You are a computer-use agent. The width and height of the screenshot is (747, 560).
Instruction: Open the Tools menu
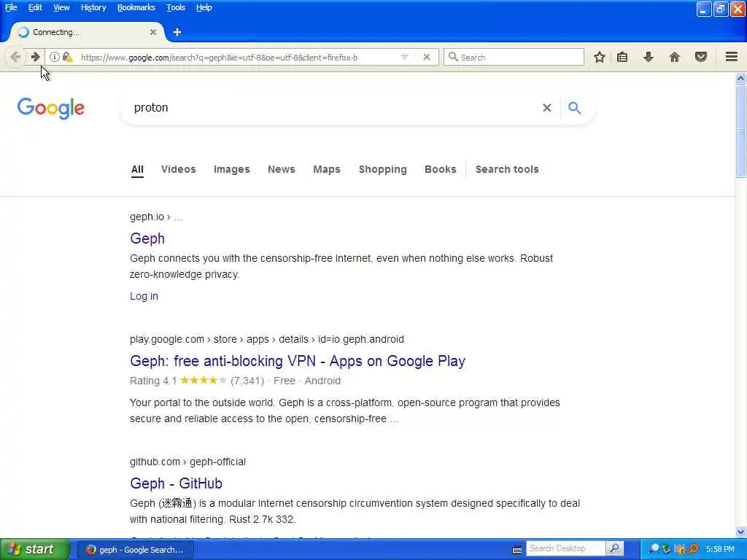coord(176,7)
